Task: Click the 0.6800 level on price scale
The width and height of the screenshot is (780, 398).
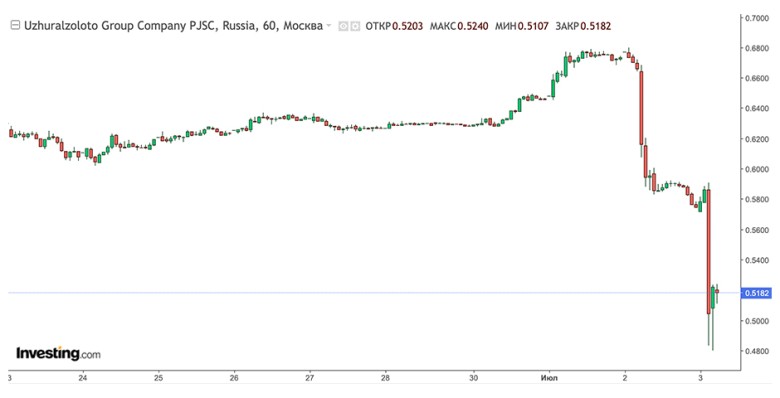Action: pos(757,48)
